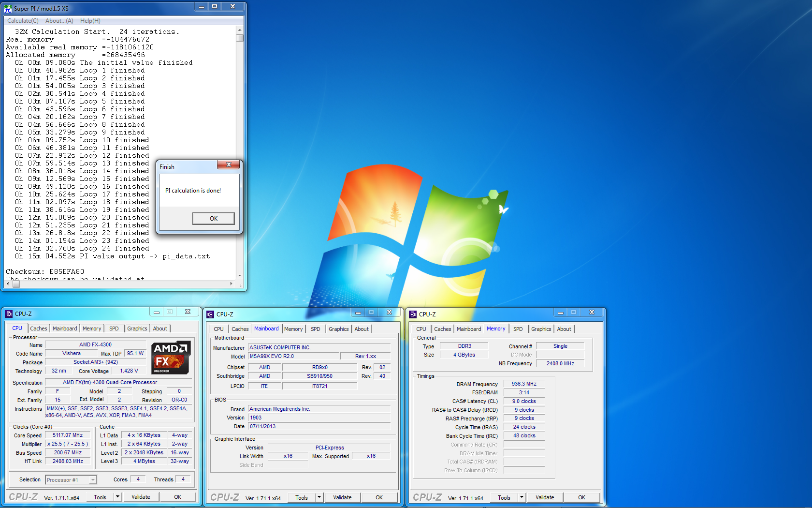
Task: Click the middle CPU-Z window's title icon
Action: (210, 314)
